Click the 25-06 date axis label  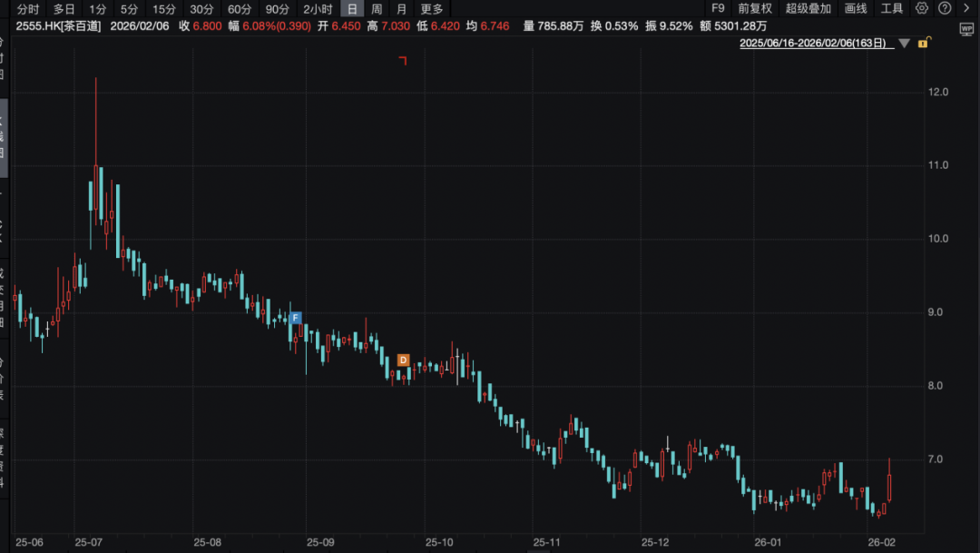[29, 542]
